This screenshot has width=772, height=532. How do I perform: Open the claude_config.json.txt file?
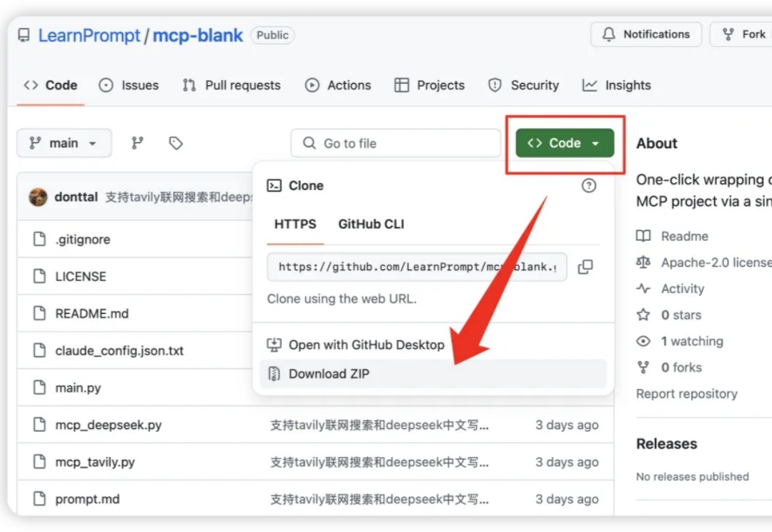coord(119,350)
